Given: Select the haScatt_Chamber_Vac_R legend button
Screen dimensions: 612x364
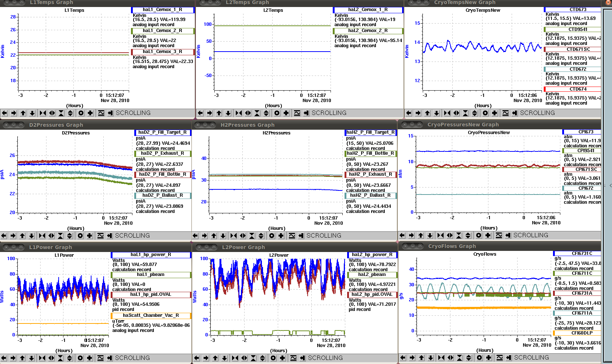Looking at the screenshot, I should [151, 316].
